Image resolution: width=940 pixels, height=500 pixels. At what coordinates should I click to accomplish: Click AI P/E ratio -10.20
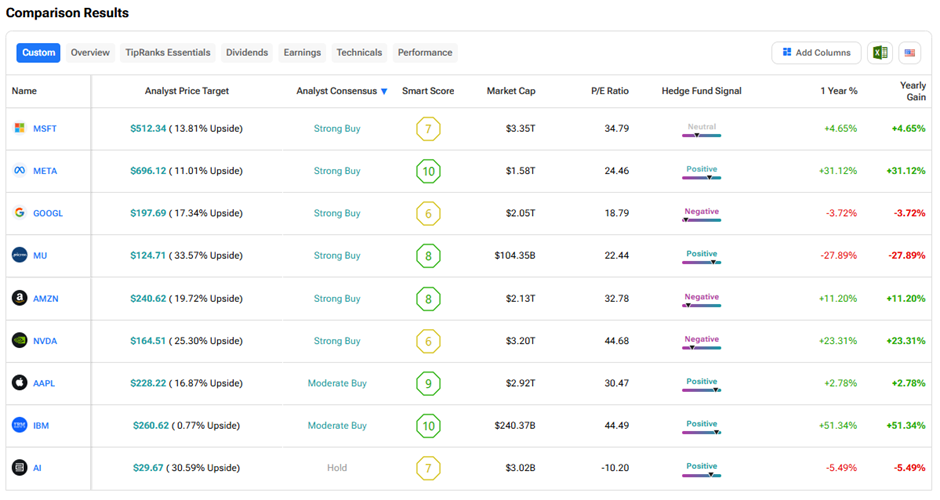point(615,468)
